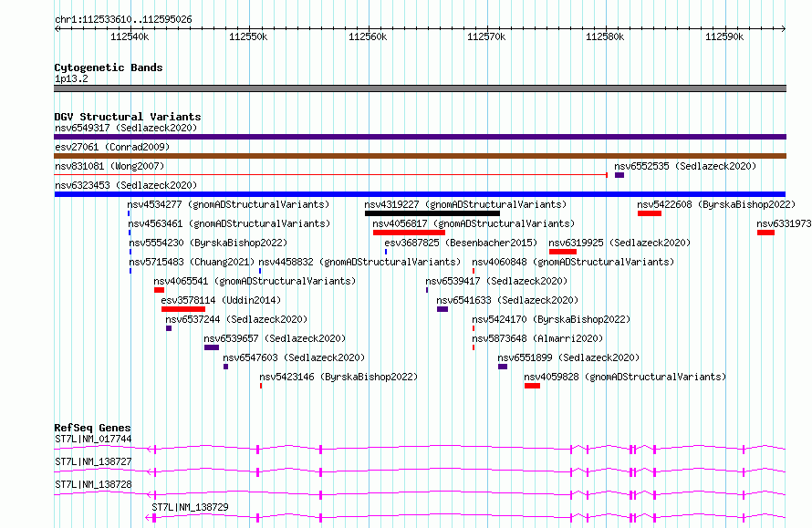812x528 pixels.
Task: Click the gray 1p13.2 cytoband bar
Action: click(420, 88)
